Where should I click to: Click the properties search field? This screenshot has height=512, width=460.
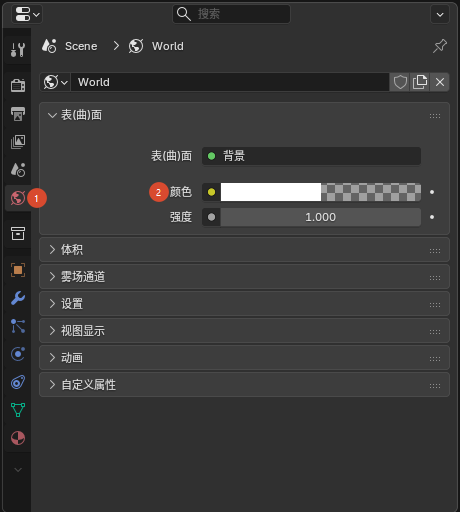point(231,14)
